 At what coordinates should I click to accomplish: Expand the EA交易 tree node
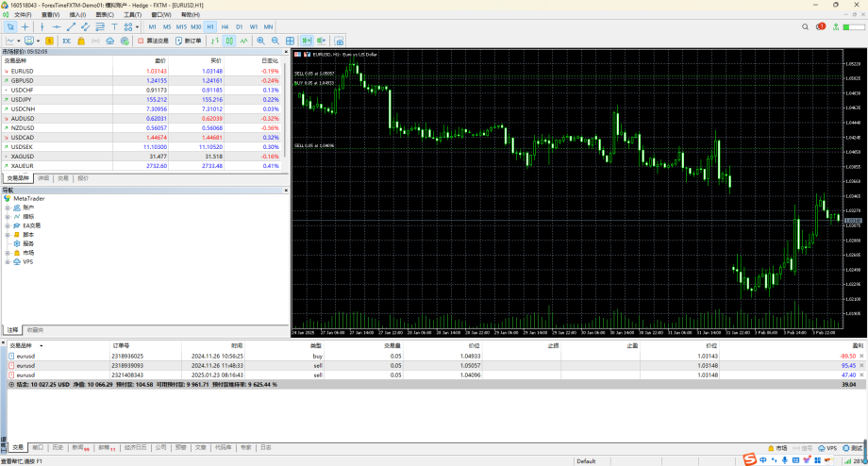click(7, 225)
